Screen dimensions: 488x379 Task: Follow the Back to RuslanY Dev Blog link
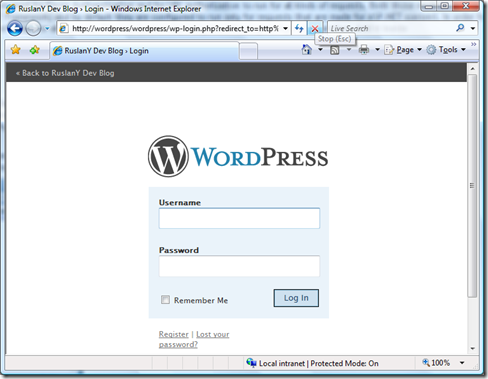click(x=65, y=73)
